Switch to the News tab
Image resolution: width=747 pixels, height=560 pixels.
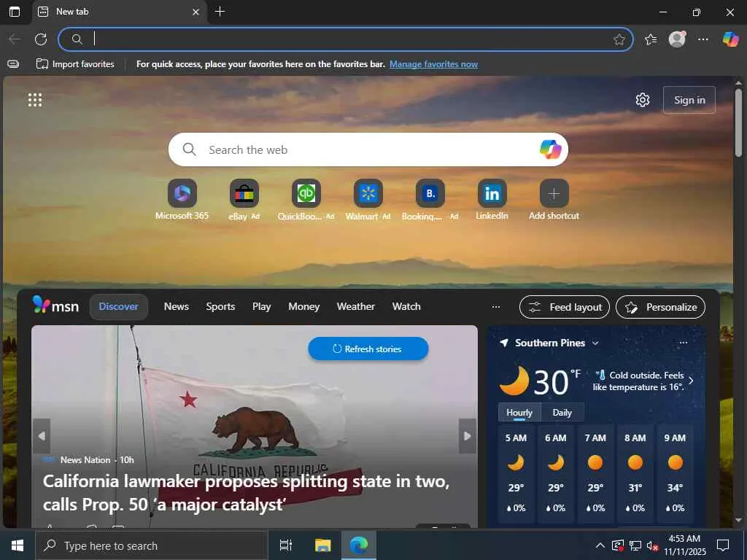click(177, 307)
